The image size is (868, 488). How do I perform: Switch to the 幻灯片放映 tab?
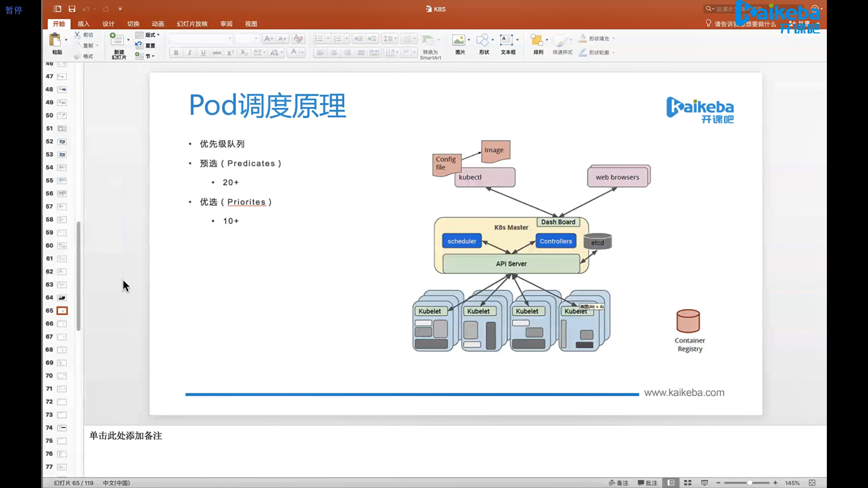(192, 23)
